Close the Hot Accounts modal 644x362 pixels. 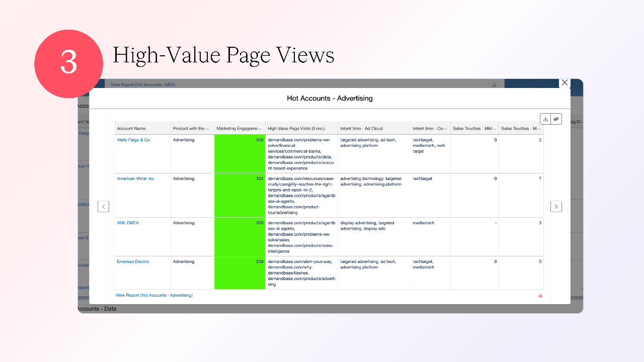(x=565, y=83)
